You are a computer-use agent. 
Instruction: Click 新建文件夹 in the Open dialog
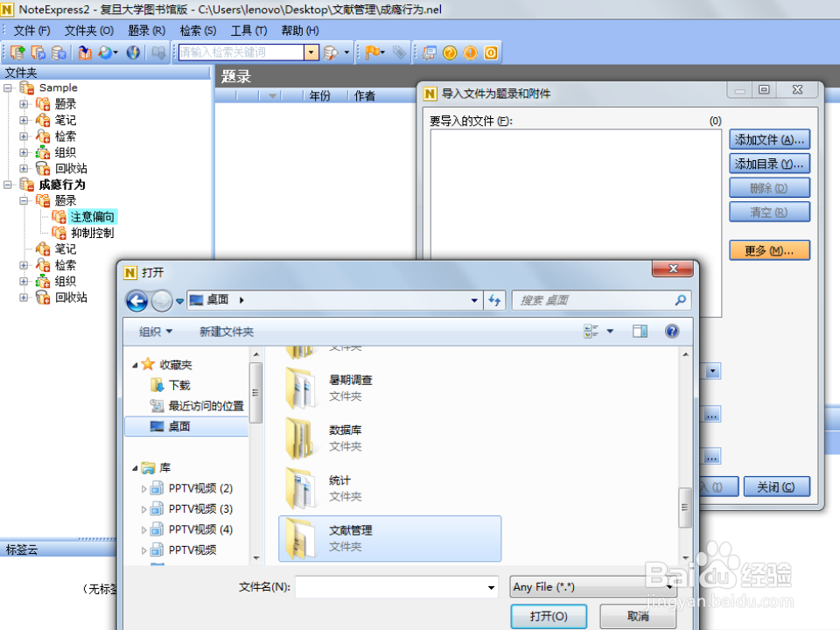227,332
